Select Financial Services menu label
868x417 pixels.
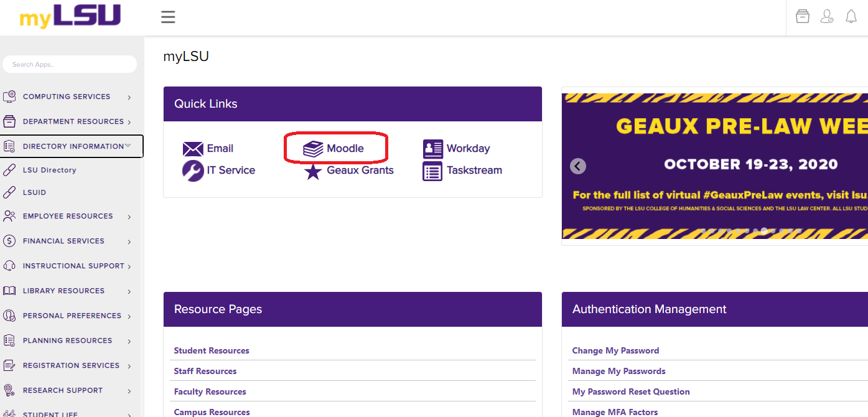pos(63,241)
